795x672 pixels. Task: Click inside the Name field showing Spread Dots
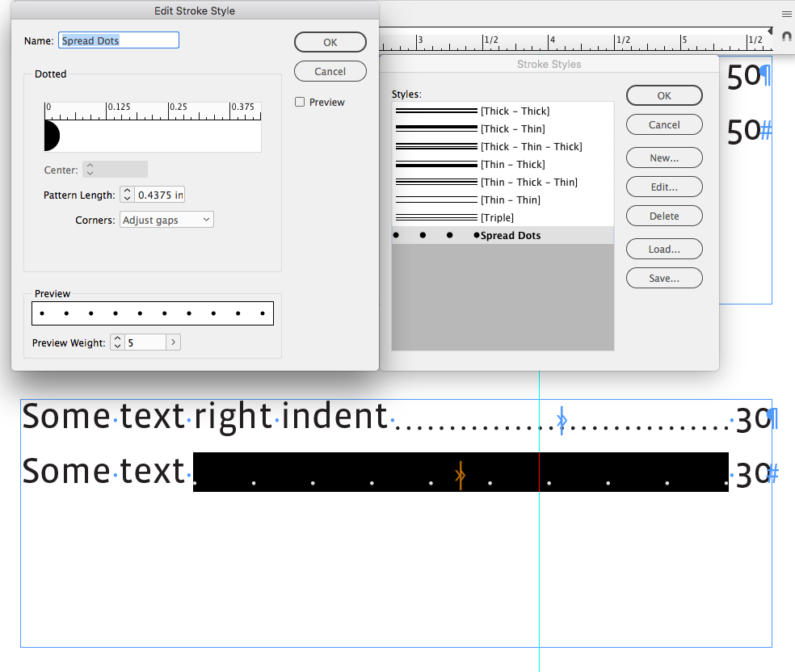pyautogui.click(x=118, y=39)
